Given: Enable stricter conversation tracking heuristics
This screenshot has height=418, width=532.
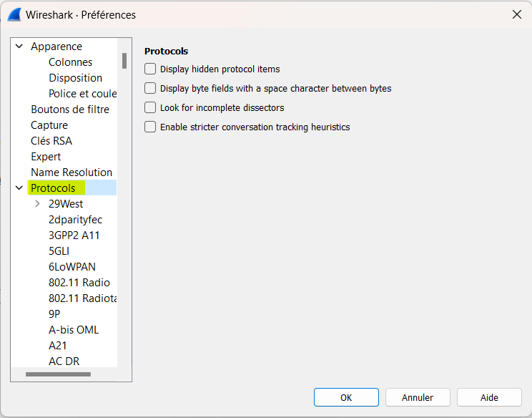Looking at the screenshot, I should point(150,127).
